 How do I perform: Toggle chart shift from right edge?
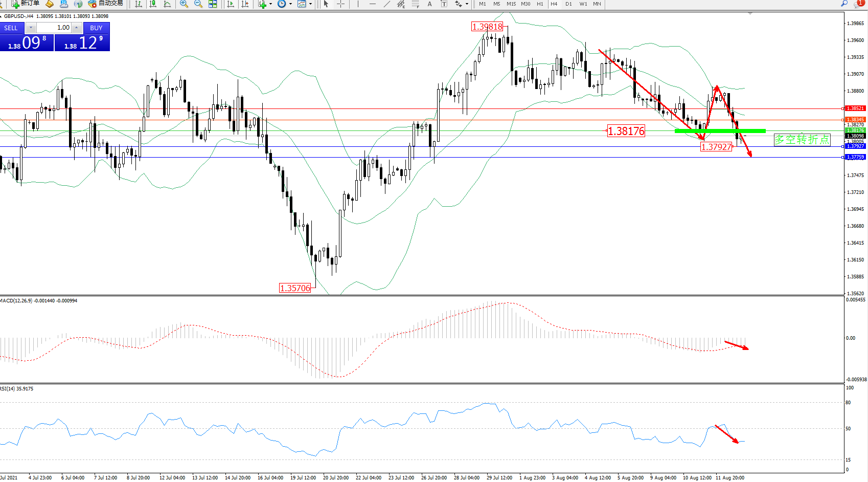tap(245, 4)
